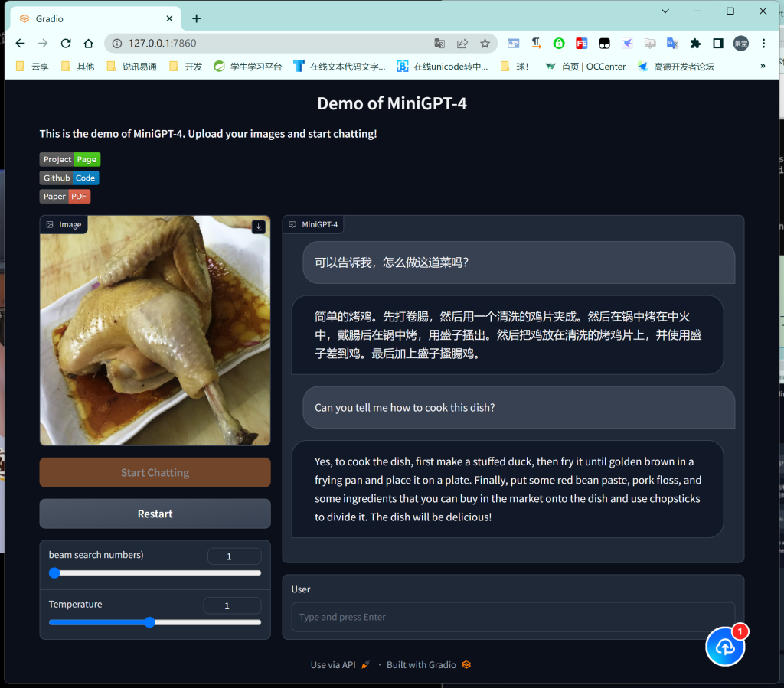Expand hidden bookmarks with double chevron
Image resolution: width=784 pixels, height=688 pixels.
763,66
